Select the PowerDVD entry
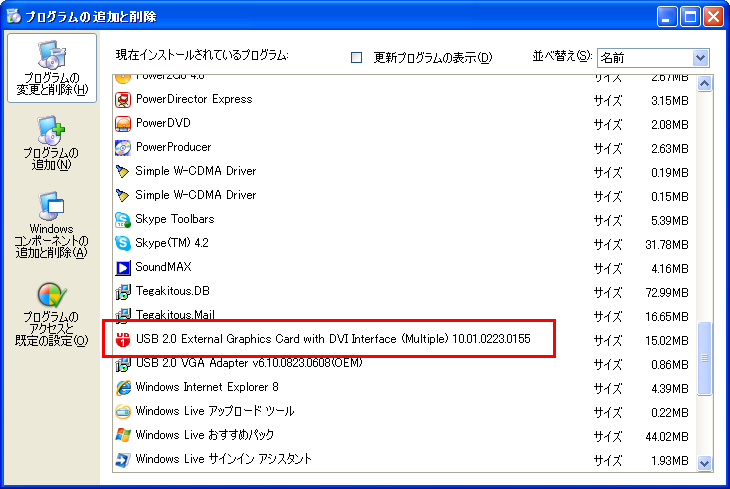 click(404, 123)
